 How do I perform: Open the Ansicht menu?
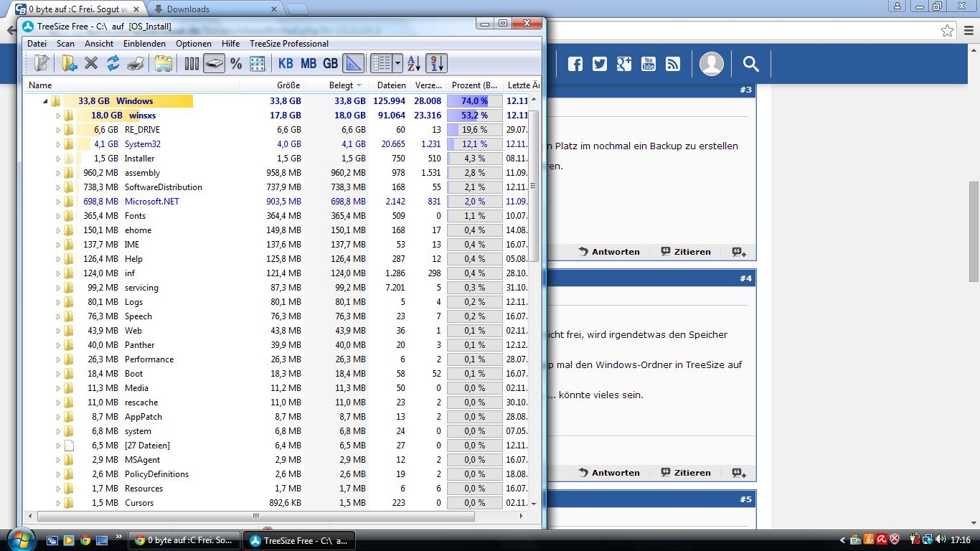(99, 44)
